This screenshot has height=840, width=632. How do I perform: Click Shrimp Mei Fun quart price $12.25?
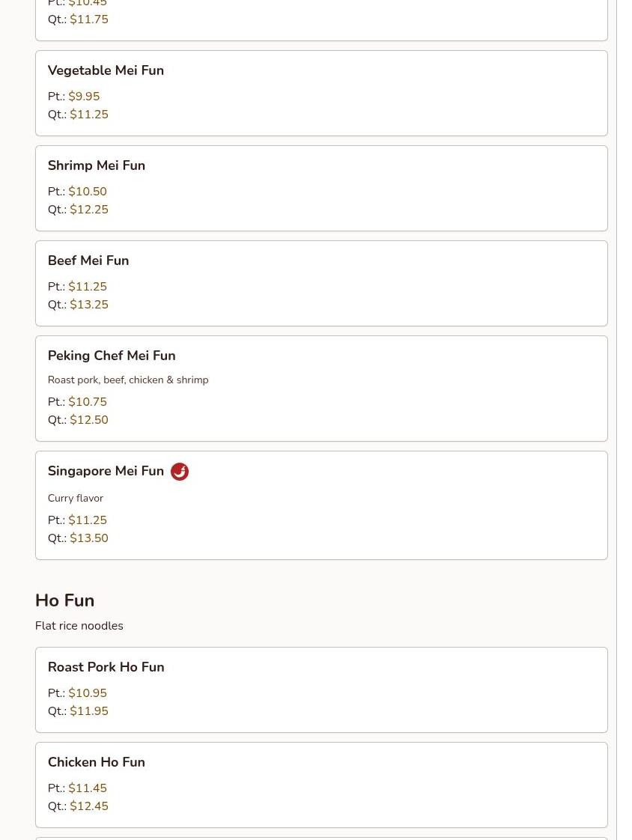[89, 210]
